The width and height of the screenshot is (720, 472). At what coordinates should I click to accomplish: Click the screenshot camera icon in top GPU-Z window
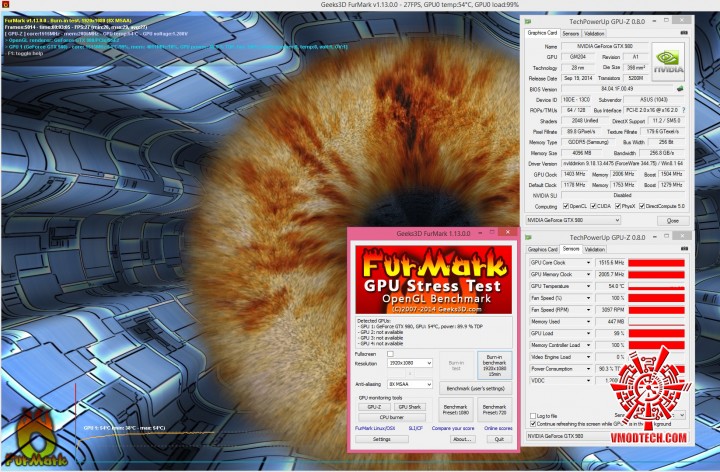pyautogui.click(x=684, y=33)
